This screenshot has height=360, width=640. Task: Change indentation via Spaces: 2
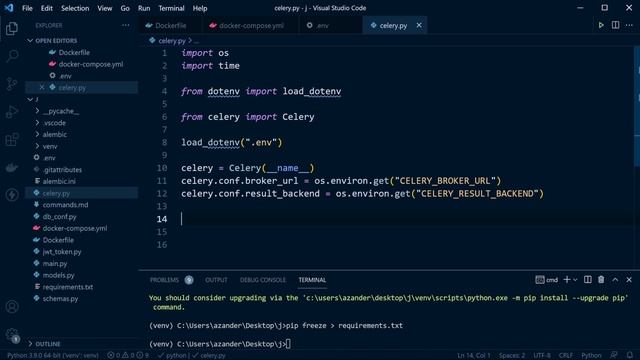pos(512,356)
